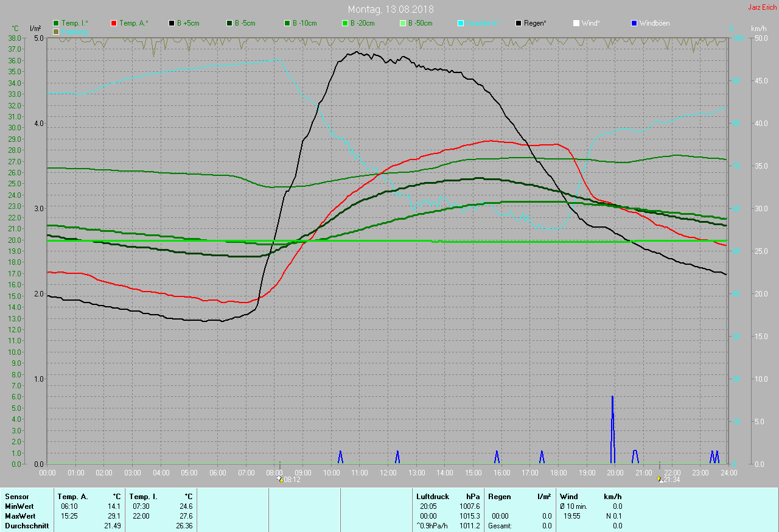Click the l/m² unit label above the left axis
The height and width of the screenshot is (532, 779).
coord(35,29)
